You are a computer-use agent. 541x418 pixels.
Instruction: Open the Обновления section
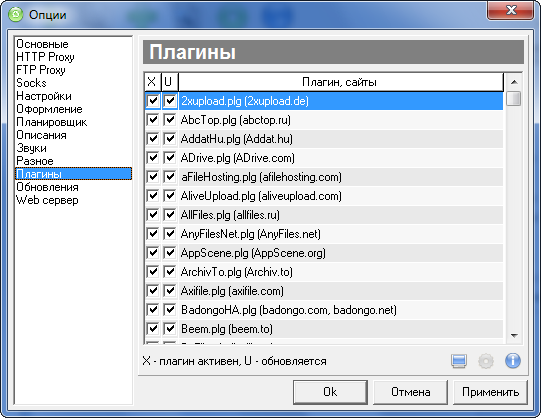click(x=73, y=187)
